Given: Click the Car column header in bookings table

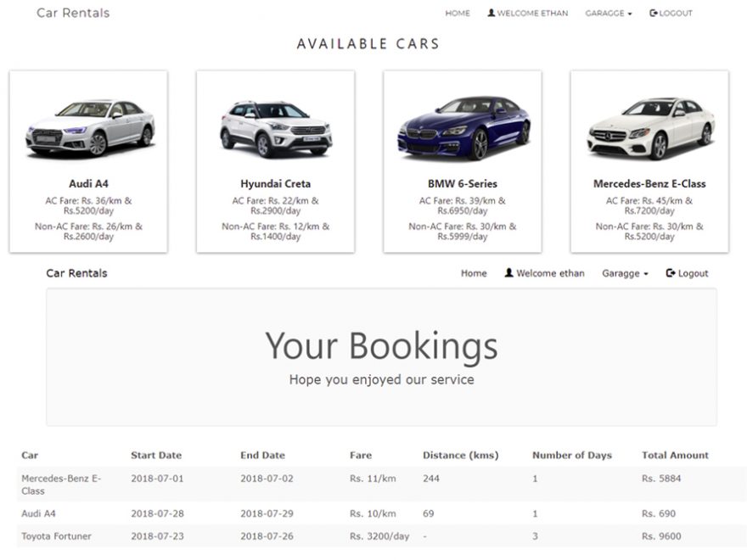Looking at the screenshot, I should [31, 455].
